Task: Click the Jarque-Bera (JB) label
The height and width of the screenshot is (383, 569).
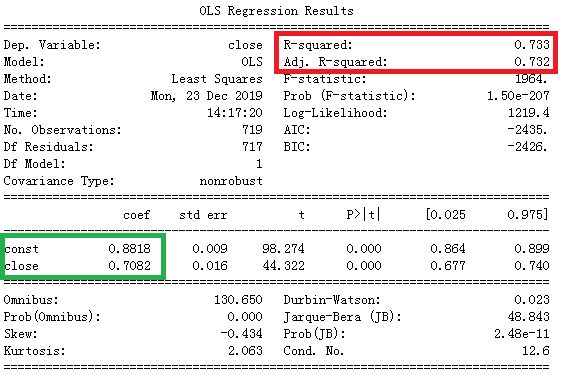Action: tap(342, 317)
